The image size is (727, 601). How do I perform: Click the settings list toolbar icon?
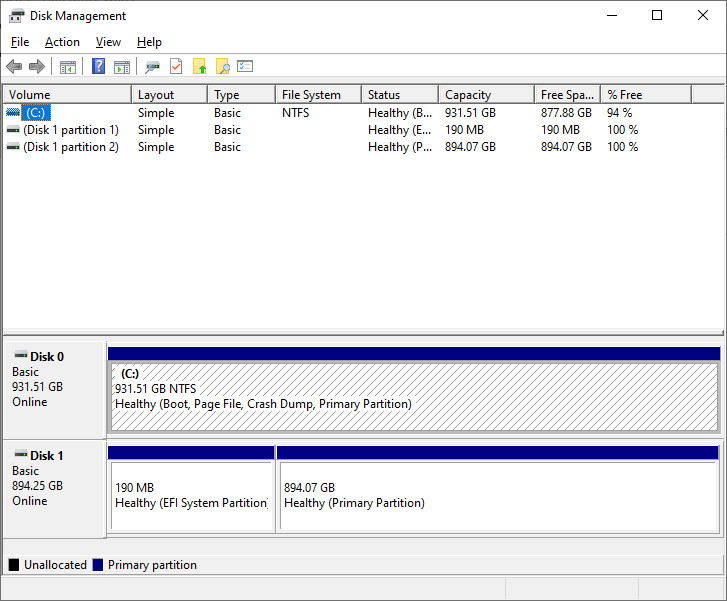tap(245, 66)
